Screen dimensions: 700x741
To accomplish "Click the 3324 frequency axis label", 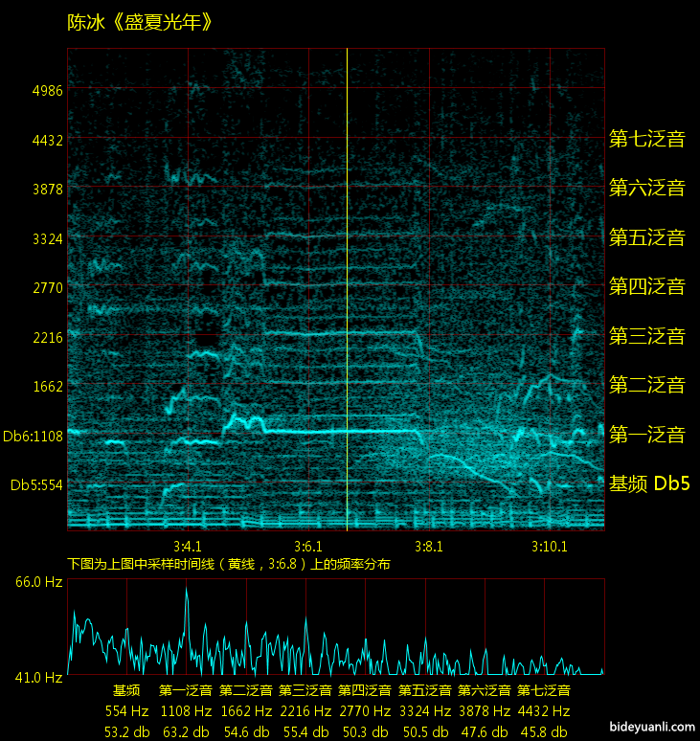I will click(x=47, y=238).
